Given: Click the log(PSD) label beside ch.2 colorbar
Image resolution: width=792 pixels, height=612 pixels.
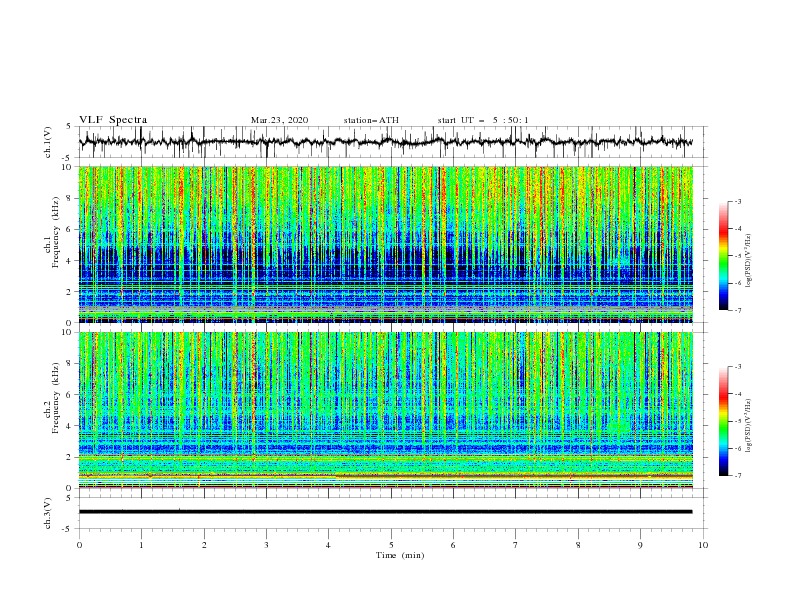Looking at the screenshot, I should (748, 426).
